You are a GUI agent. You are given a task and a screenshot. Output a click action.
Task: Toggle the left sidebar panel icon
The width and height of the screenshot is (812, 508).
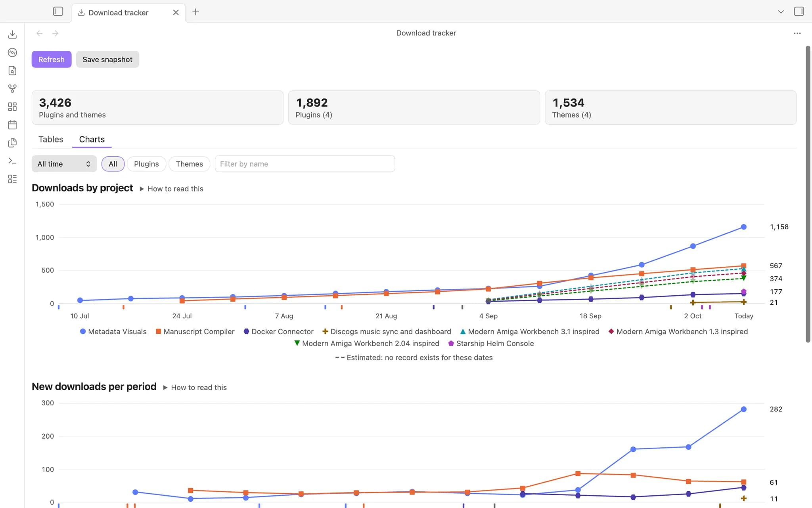(58, 12)
